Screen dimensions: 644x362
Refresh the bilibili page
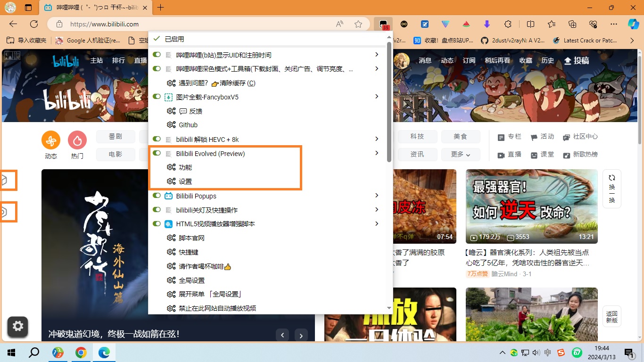pyautogui.click(x=34, y=24)
